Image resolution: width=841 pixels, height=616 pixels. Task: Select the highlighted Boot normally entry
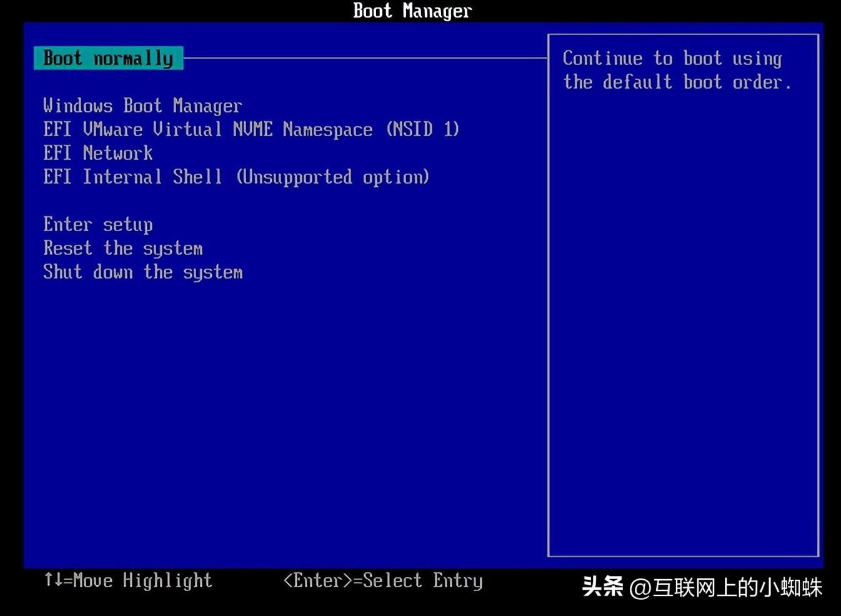(x=109, y=58)
